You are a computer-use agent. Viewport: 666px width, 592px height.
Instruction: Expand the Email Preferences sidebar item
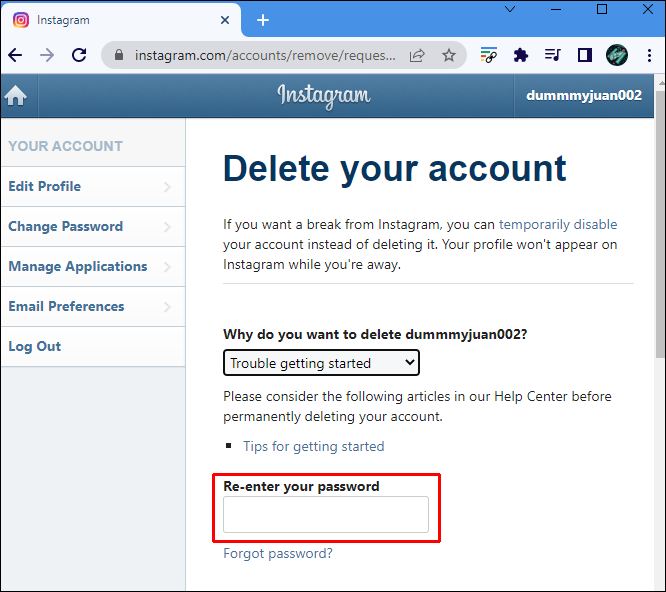(92, 307)
